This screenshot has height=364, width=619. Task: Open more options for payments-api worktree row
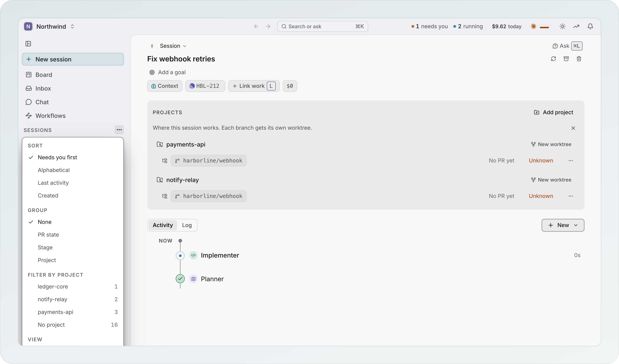[571, 161]
